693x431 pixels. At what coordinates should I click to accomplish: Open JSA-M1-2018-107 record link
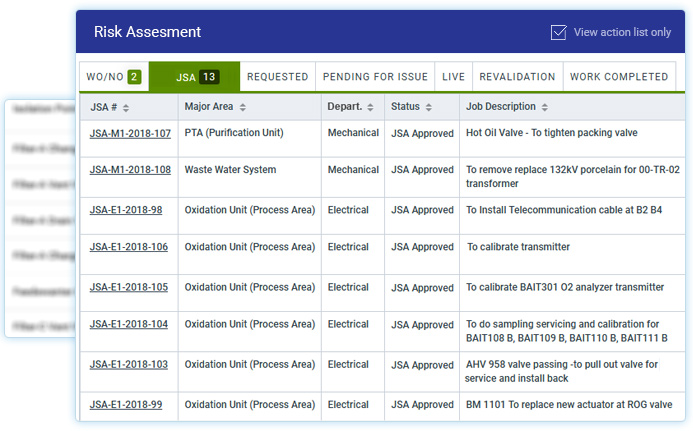pos(130,133)
